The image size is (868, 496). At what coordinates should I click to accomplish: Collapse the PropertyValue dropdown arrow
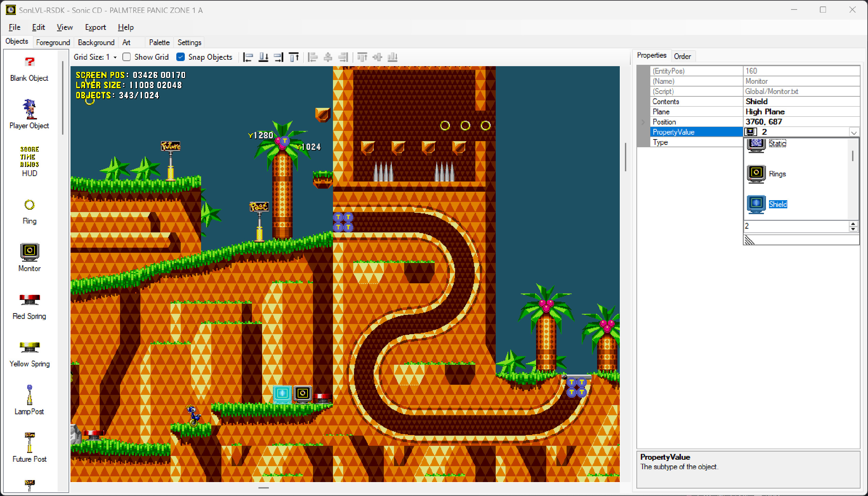(x=853, y=133)
